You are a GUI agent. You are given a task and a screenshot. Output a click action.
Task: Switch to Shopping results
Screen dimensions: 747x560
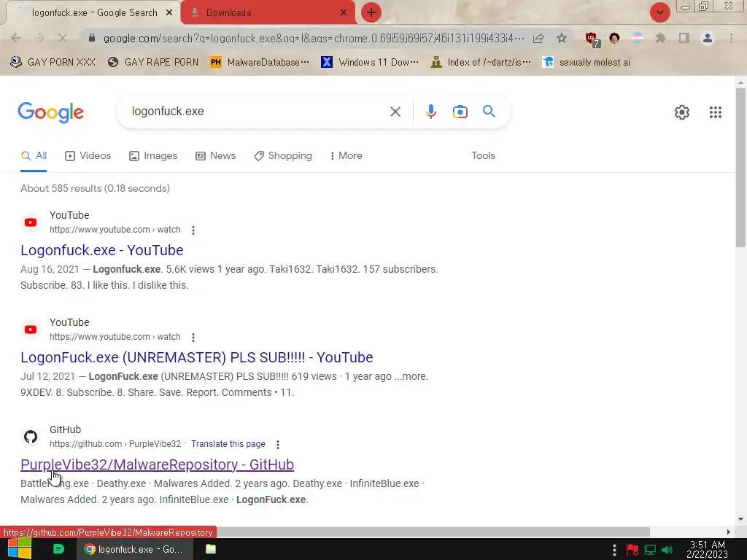[x=283, y=156]
